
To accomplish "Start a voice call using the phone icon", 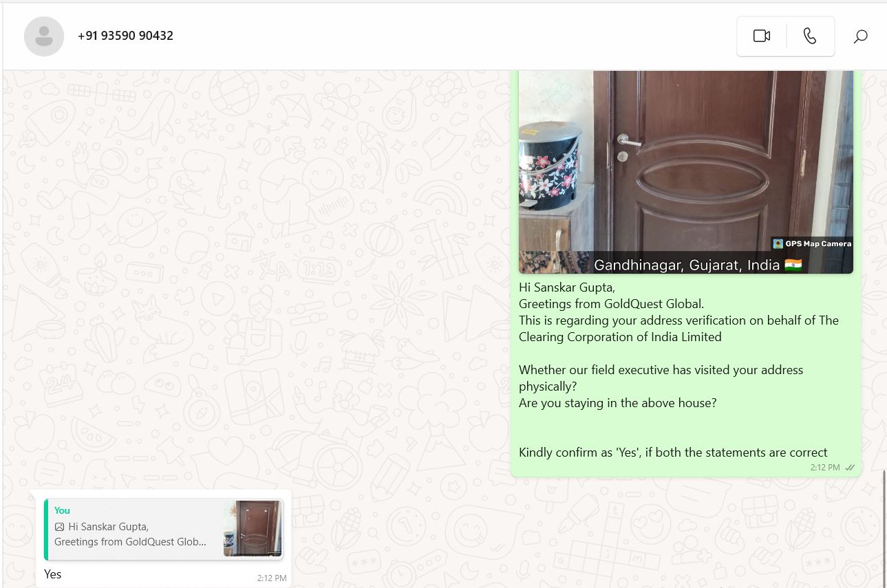I will [810, 36].
